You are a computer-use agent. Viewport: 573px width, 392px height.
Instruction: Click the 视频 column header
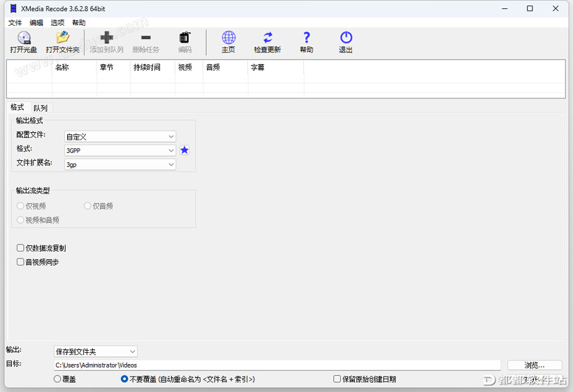coord(189,67)
